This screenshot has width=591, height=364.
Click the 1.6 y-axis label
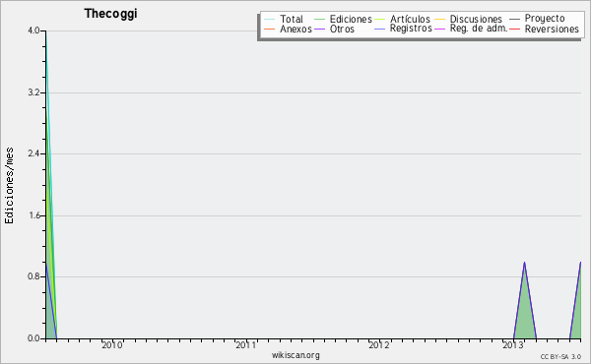pyautogui.click(x=33, y=215)
